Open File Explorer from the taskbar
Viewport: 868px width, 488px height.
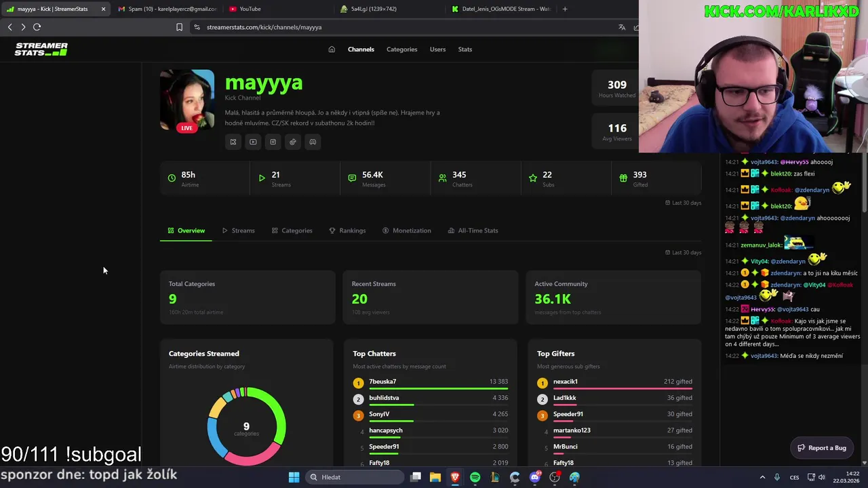click(435, 477)
